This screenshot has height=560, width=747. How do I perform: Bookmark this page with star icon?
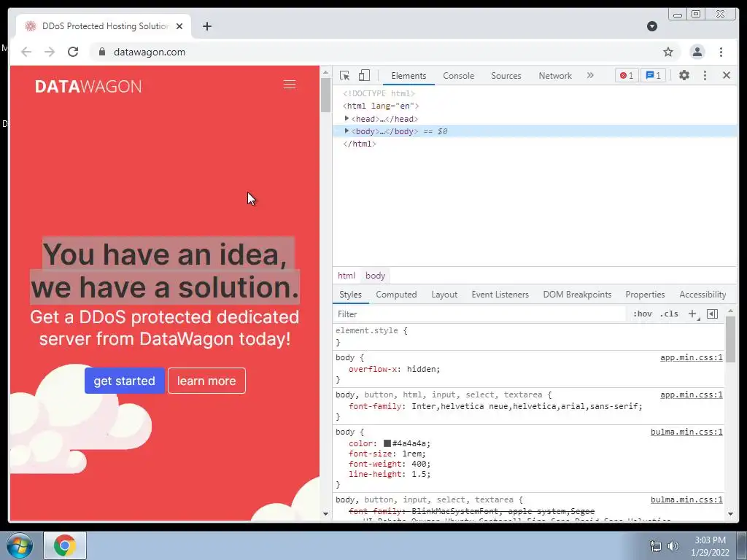[x=668, y=52]
